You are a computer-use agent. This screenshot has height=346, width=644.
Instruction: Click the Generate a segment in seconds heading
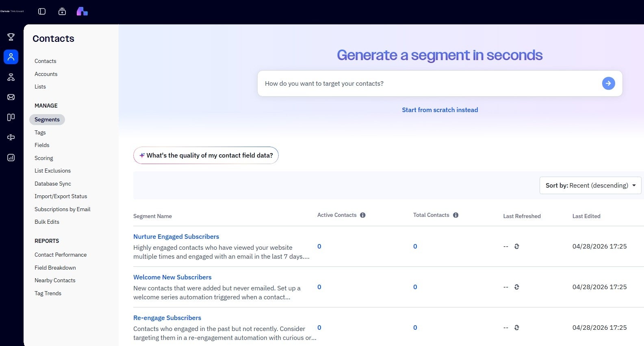point(440,55)
